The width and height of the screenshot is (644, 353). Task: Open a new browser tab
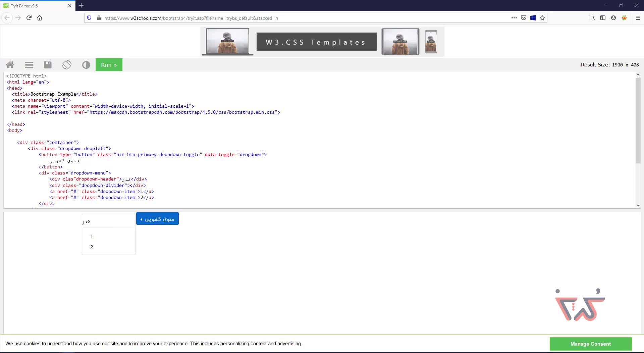[x=81, y=6]
